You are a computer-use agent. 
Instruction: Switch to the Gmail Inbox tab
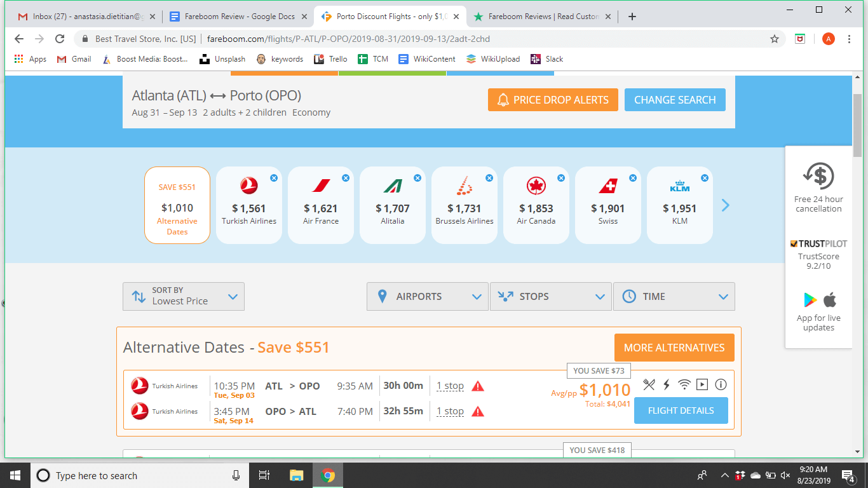click(86, 17)
